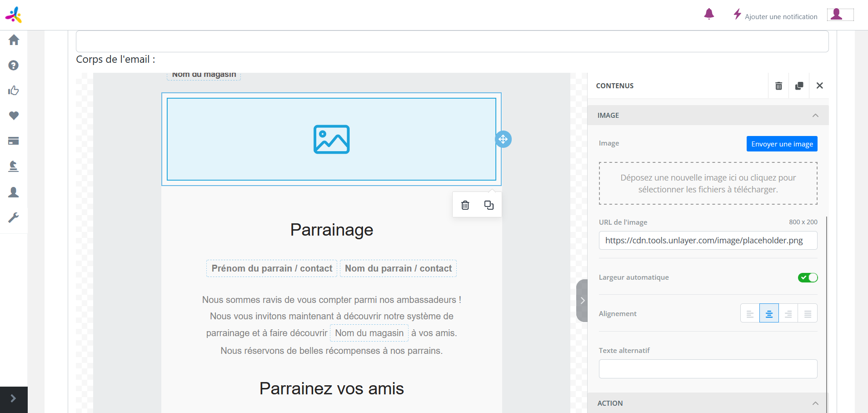Click the wrench settings icon
The height and width of the screenshot is (413, 868).
click(14, 217)
